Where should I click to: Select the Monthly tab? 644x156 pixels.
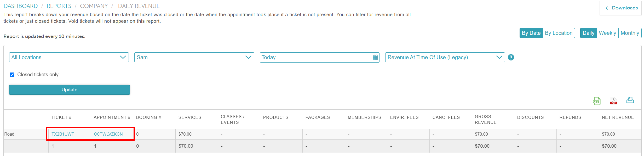630,33
